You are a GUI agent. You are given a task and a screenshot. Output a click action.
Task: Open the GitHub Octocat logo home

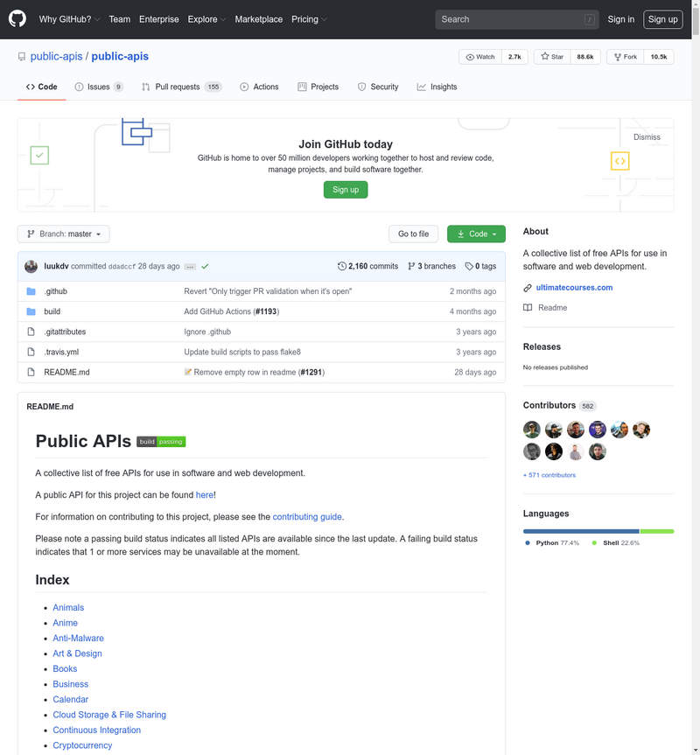pyautogui.click(x=17, y=19)
